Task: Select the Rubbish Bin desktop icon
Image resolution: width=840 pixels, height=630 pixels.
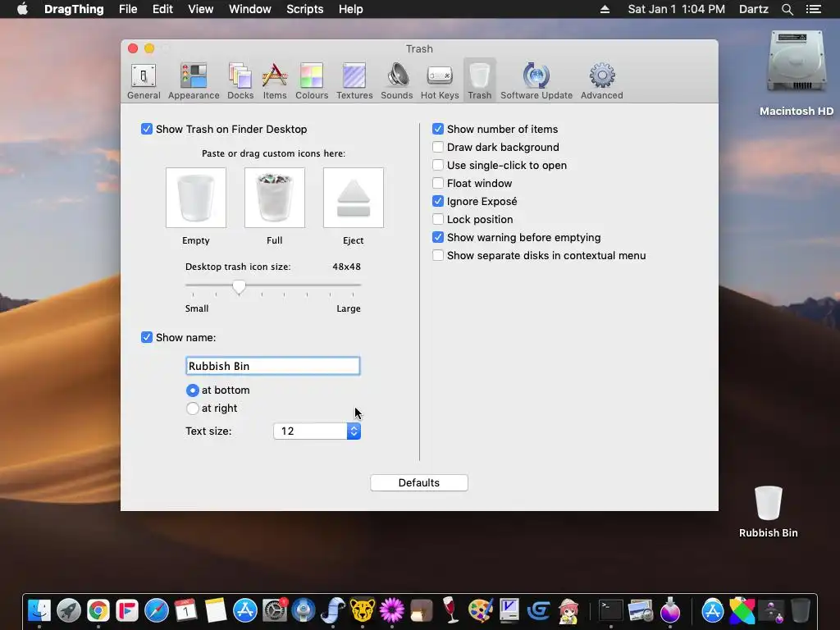Action: click(768, 510)
